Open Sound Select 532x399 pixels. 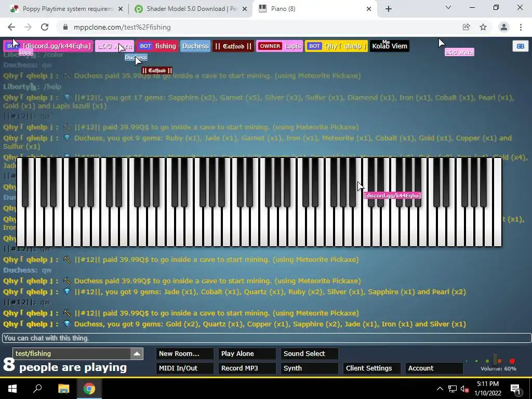pyautogui.click(x=310, y=353)
